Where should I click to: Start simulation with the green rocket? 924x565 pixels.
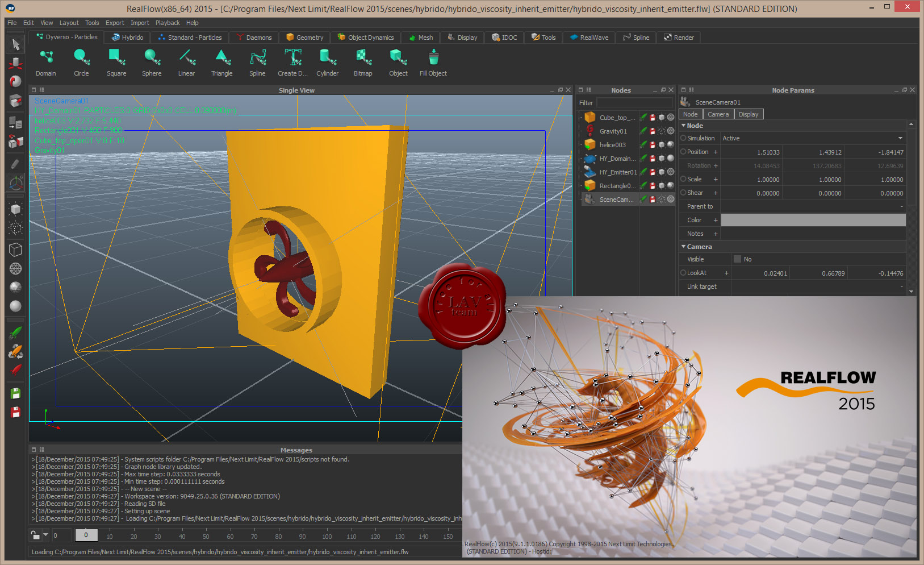(x=15, y=334)
